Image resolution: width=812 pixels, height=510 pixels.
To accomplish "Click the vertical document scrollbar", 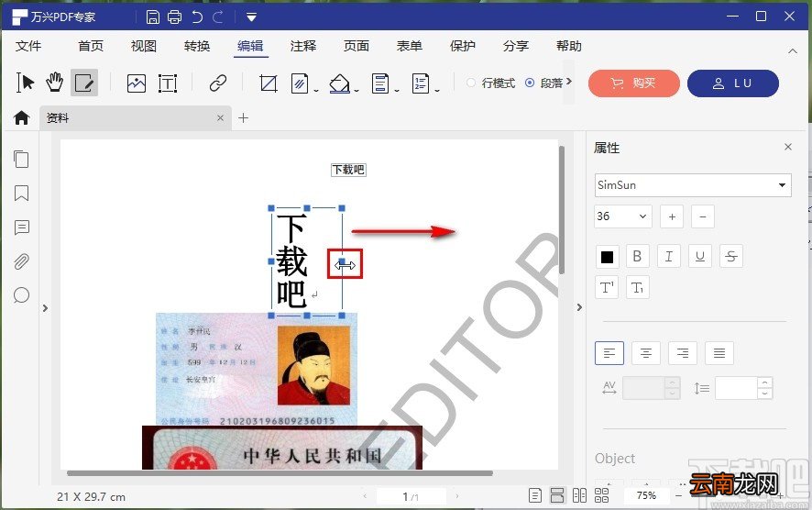I will coord(562,209).
